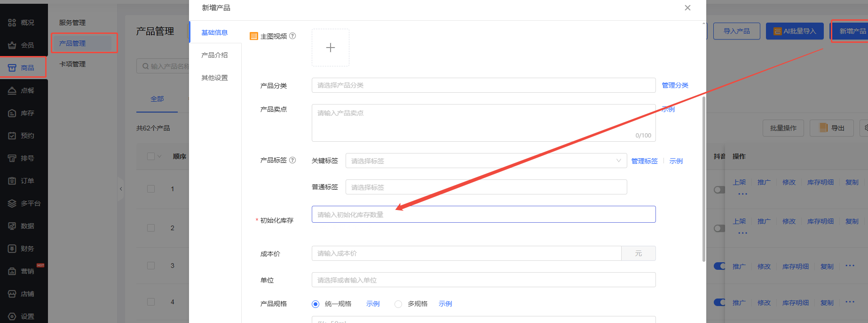Screen dimensions: 868x323
Task: Tick the checkbox for product row 1
Action: click(x=151, y=189)
